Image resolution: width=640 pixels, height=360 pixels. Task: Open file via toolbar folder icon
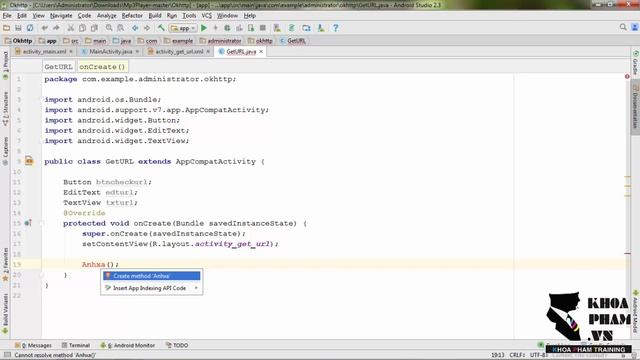(x=7, y=28)
